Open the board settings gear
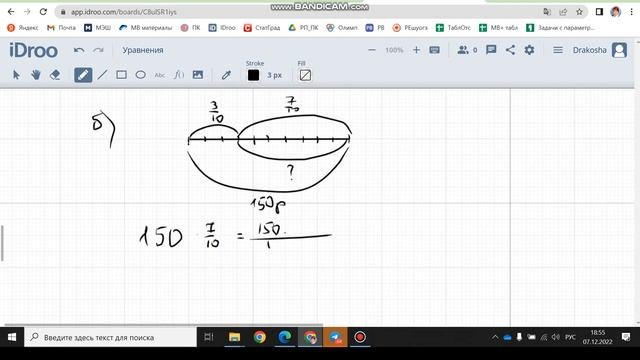 [x=529, y=50]
